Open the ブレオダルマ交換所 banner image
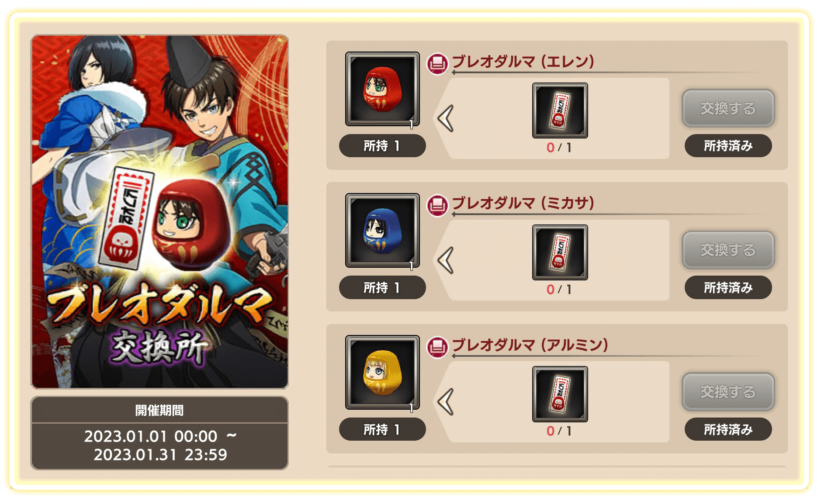Viewport: 828px width, 504px height. [x=159, y=212]
